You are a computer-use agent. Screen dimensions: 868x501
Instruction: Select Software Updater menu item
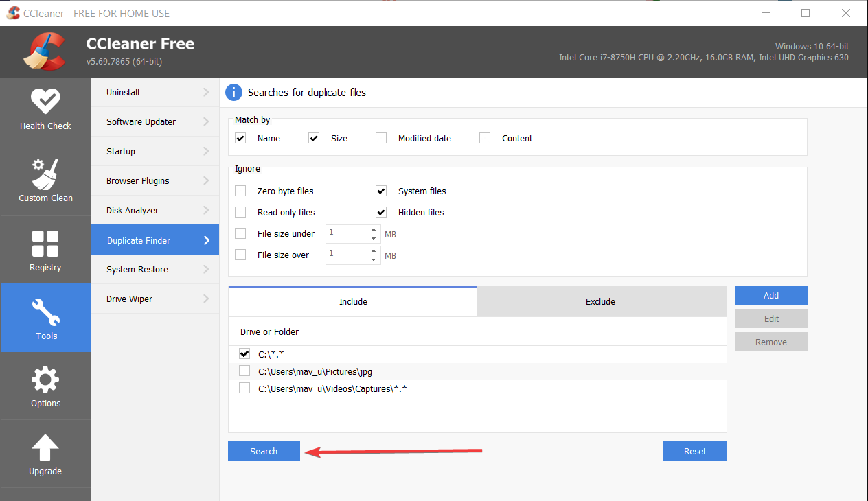pyautogui.click(x=155, y=121)
